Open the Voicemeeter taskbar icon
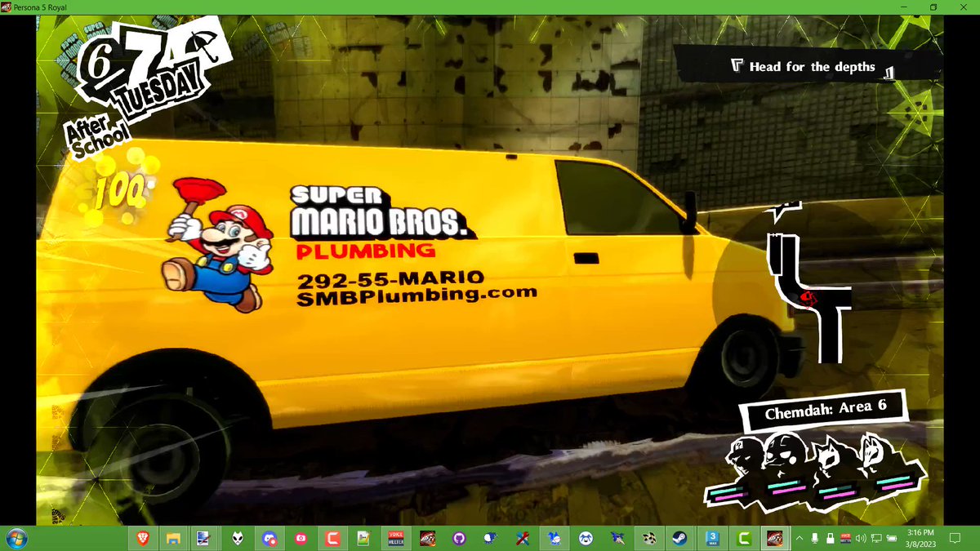This screenshot has height=551, width=980. tap(395, 539)
